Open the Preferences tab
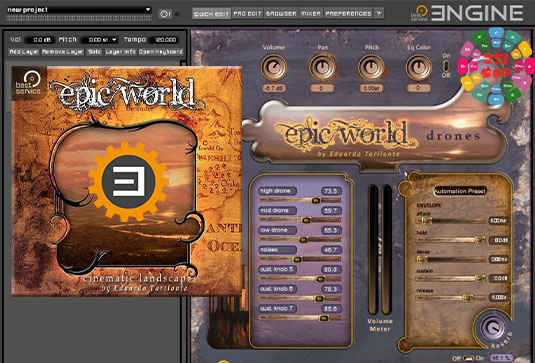Screen dimensions: 535x363 tap(348, 14)
